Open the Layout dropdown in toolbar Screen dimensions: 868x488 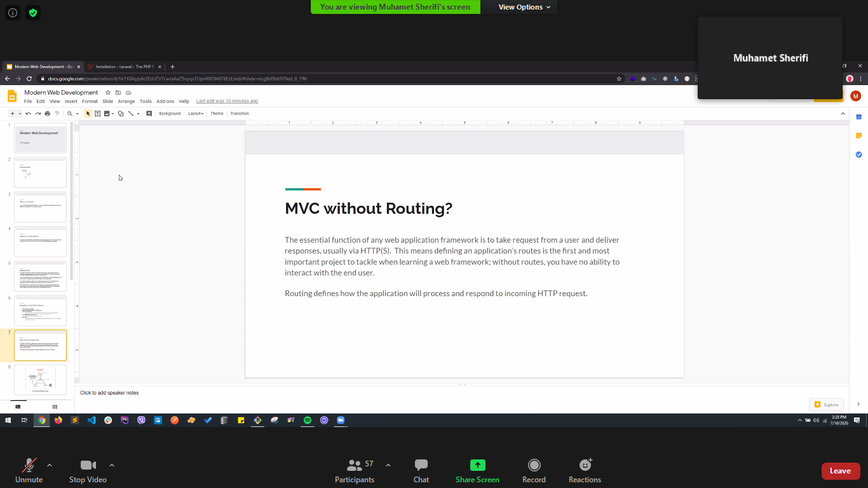point(195,114)
